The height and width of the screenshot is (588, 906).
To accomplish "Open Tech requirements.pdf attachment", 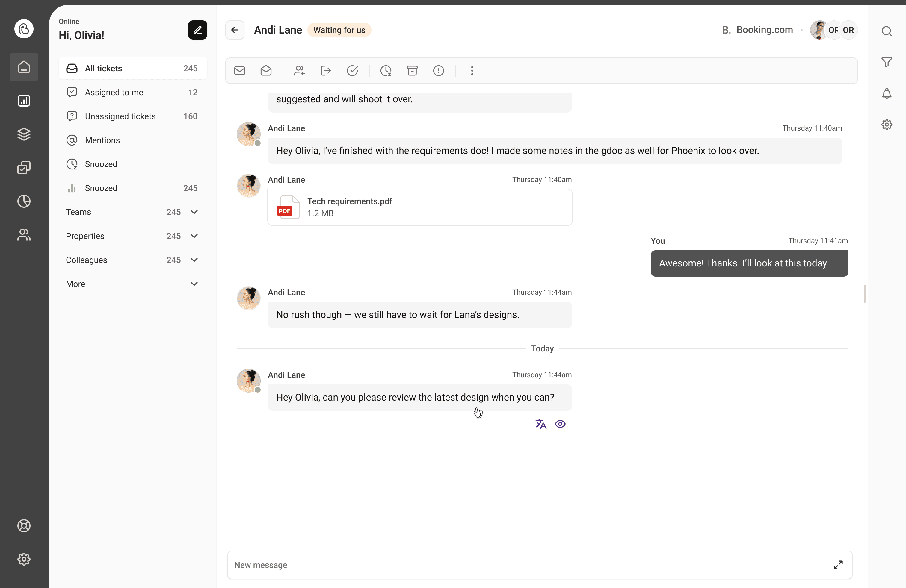I will click(419, 207).
